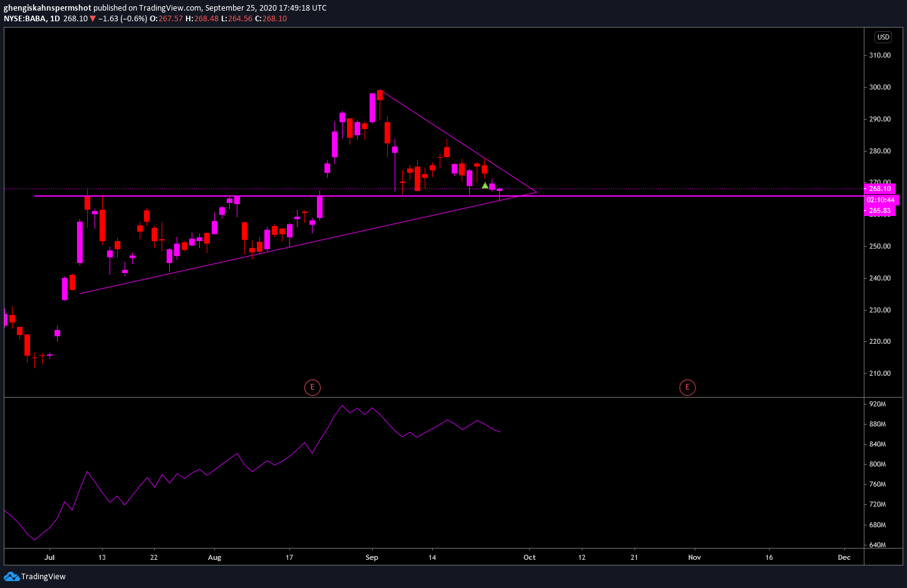Click the 02:10:44 countdown label
Viewport: 907px width, 588px height.
[x=881, y=200]
